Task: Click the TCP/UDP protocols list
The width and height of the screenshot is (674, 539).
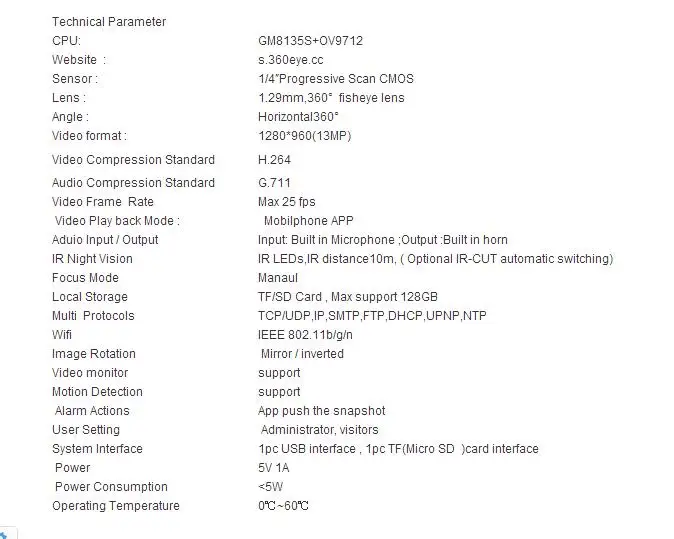Action: coord(372,315)
